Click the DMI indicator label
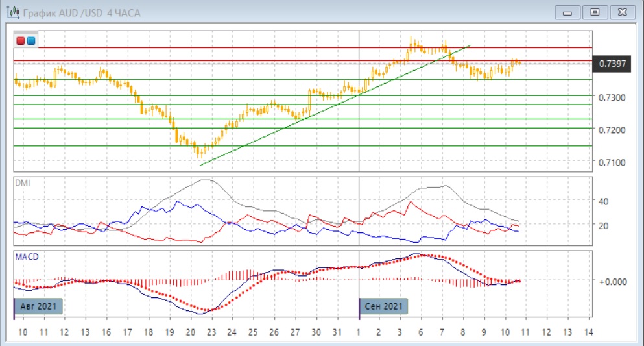 [x=22, y=183]
